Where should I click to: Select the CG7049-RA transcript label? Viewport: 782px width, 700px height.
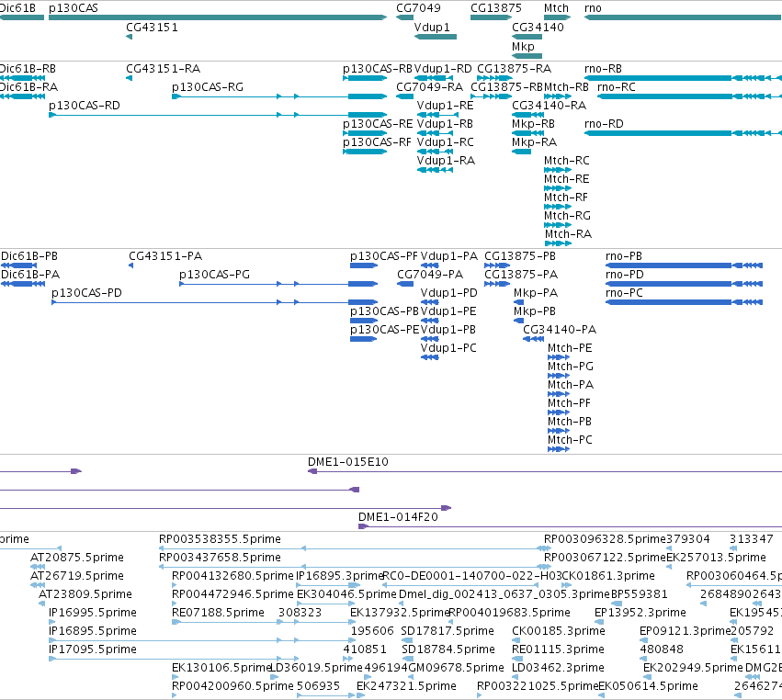click(x=429, y=87)
